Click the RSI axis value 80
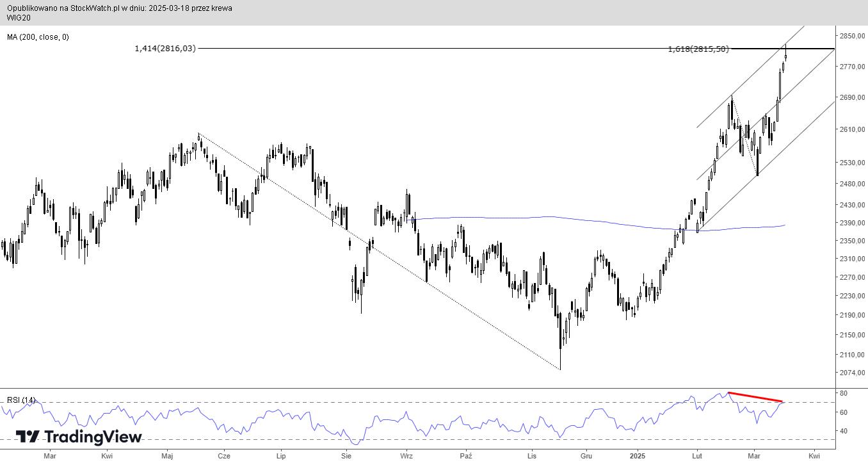This screenshot has height=461, width=868. click(844, 392)
